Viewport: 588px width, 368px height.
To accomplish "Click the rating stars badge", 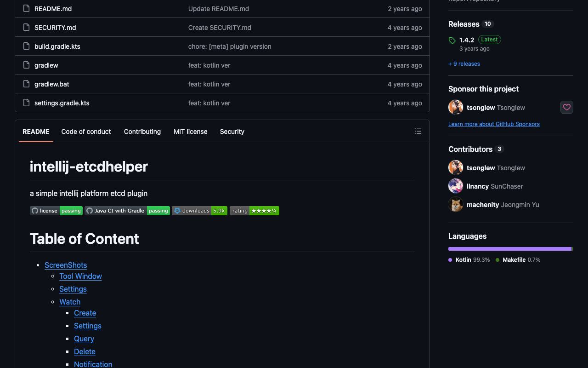I will pyautogui.click(x=254, y=211).
